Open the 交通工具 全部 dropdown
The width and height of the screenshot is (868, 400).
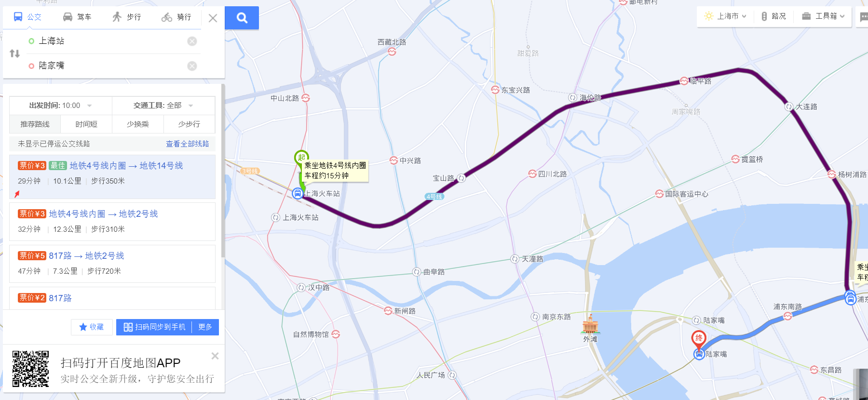[163, 106]
